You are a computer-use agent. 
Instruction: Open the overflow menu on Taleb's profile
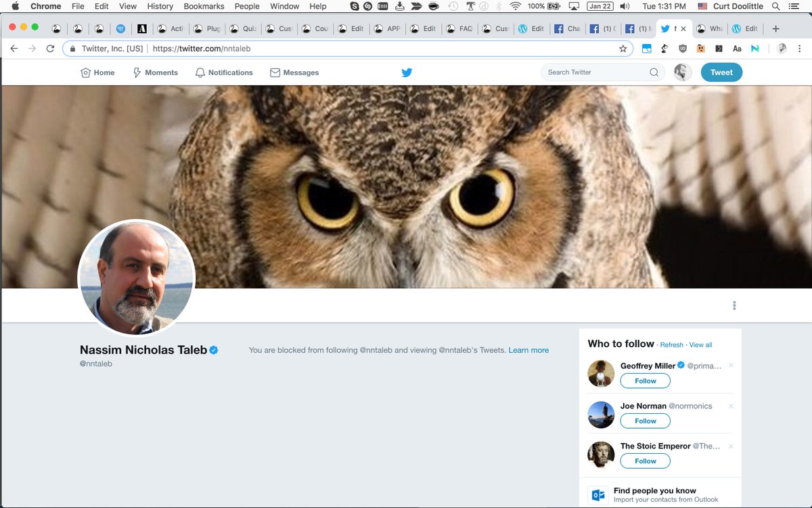[x=734, y=305]
